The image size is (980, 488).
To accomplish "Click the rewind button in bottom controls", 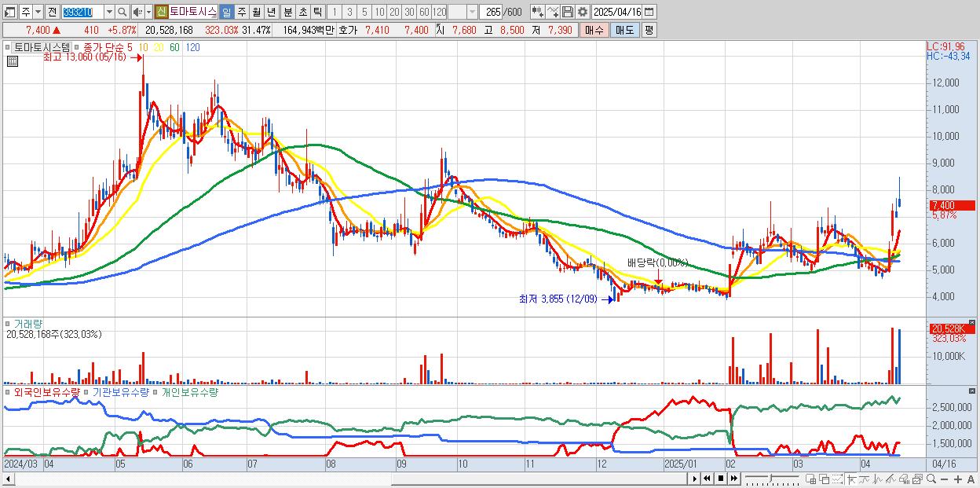I will pos(707,479).
